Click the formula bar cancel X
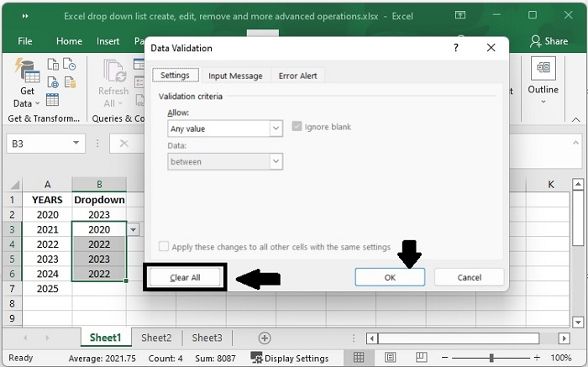Image resolution: width=588 pixels, height=367 pixels. (123, 144)
